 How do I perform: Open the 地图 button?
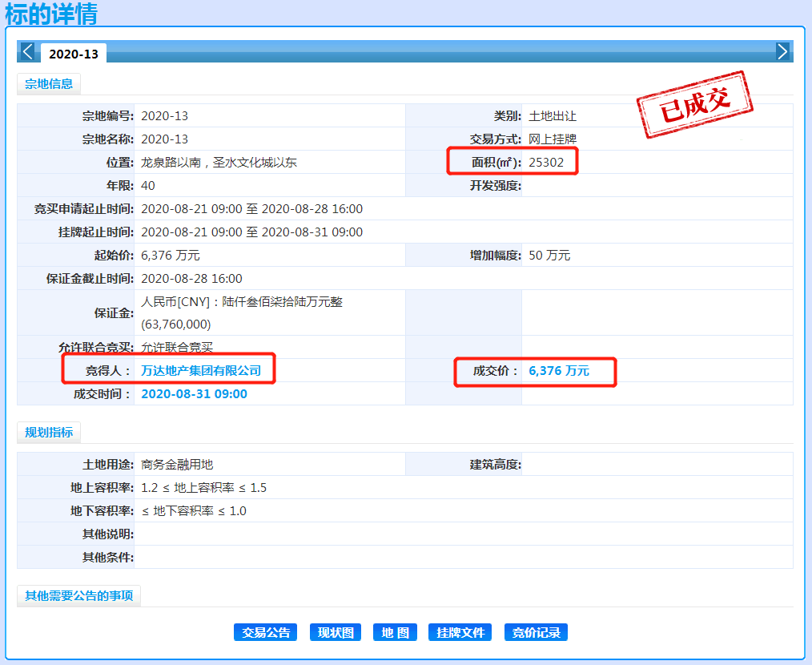(x=395, y=632)
